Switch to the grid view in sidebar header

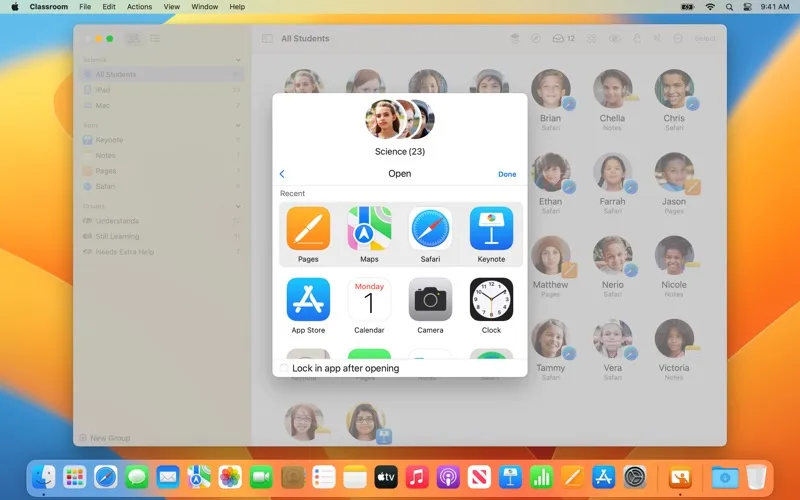[133, 38]
